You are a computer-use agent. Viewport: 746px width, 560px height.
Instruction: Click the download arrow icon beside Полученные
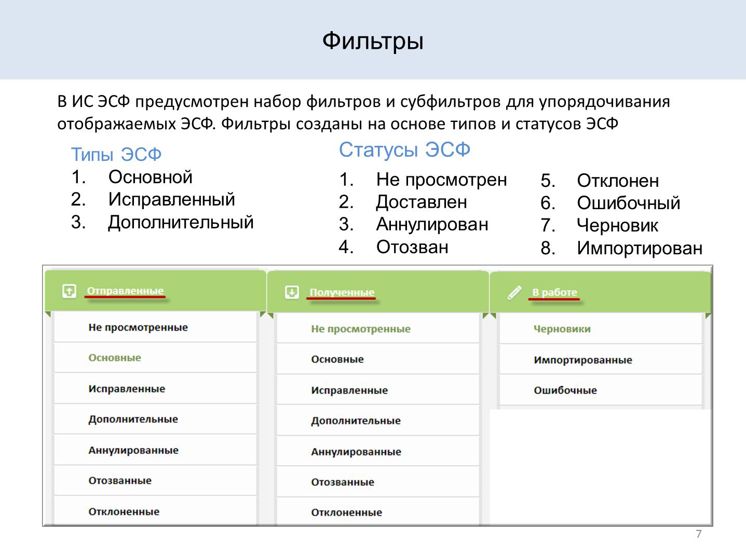292,292
